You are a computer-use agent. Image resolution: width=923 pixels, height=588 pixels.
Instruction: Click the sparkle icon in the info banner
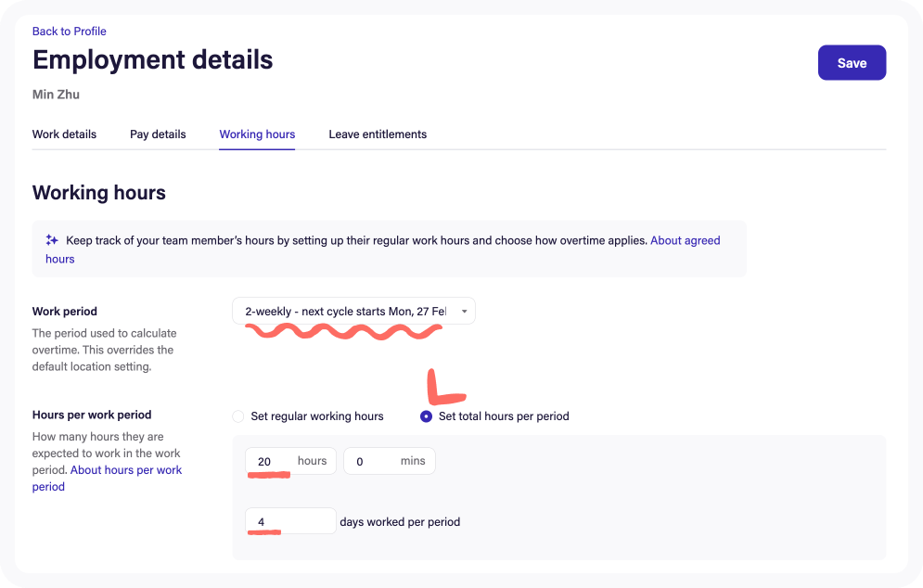pyautogui.click(x=52, y=239)
